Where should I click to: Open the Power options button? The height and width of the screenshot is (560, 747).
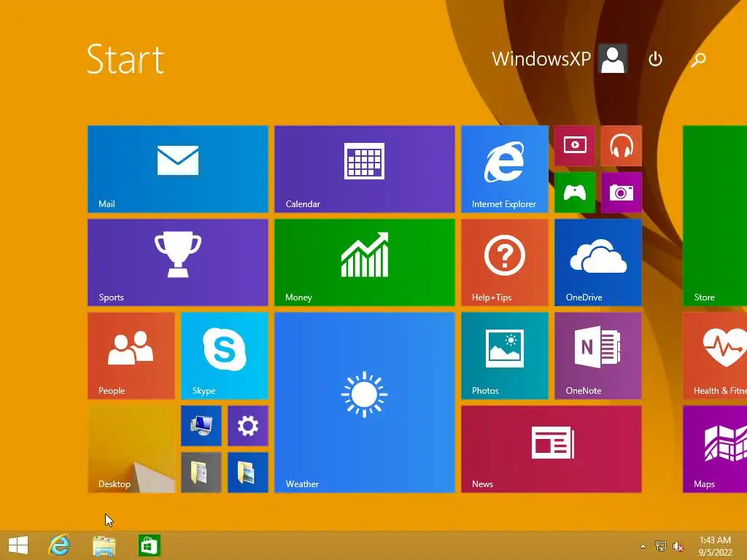656,59
